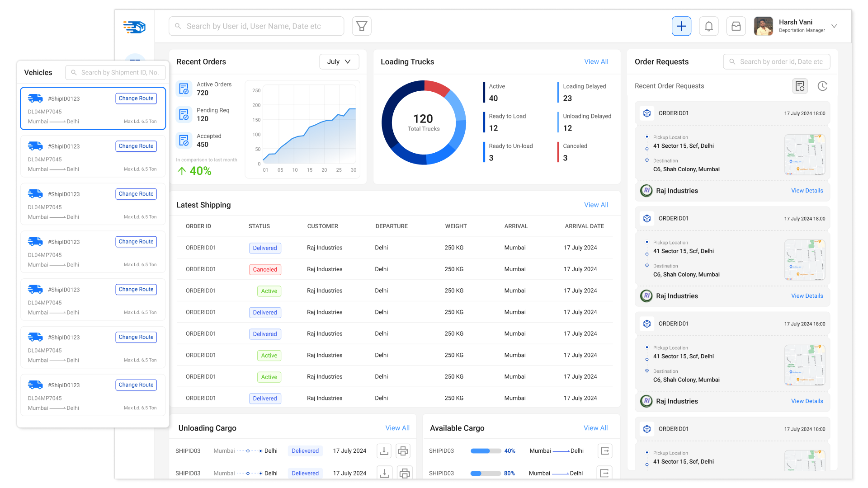
Task: Click the export icon for the first available cargo row
Action: click(x=605, y=451)
